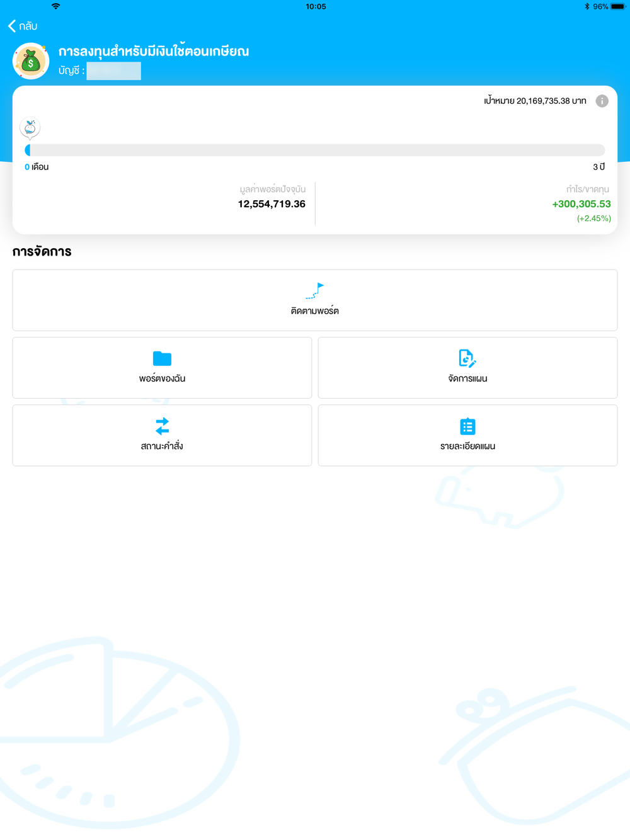Tap the 10:05 clock
Image resolution: width=630 pixels, height=840 pixels.
pos(316,6)
